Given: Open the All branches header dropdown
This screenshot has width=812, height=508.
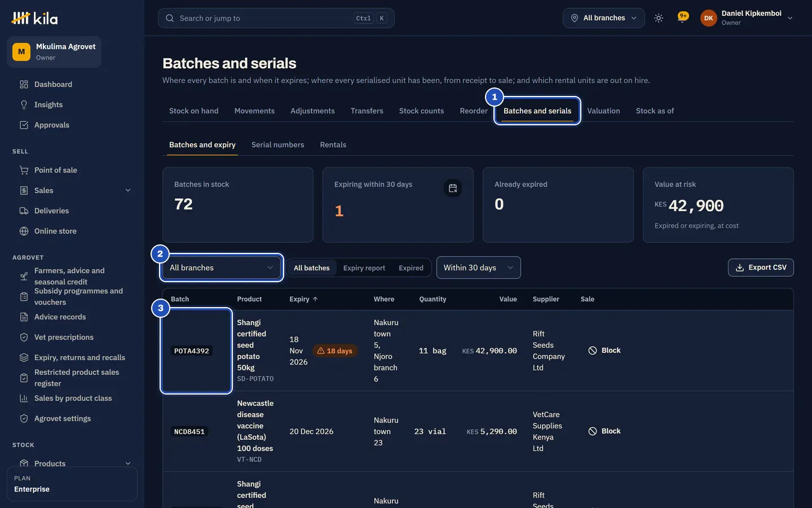Looking at the screenshot, I should (603, 18).
